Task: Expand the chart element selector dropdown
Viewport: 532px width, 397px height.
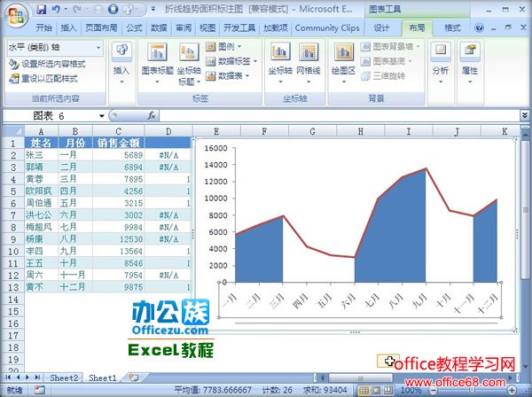Action: 98,48
